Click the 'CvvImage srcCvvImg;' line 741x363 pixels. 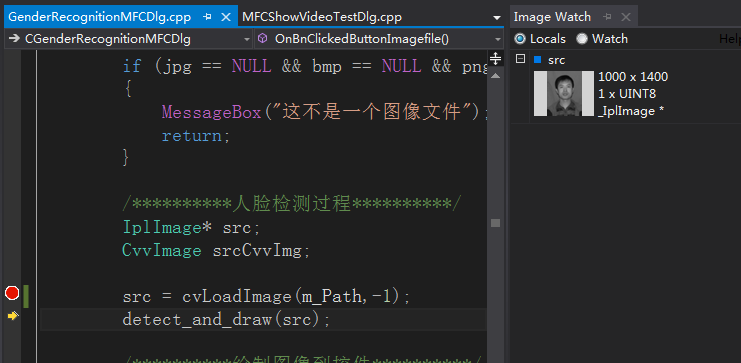216,251
